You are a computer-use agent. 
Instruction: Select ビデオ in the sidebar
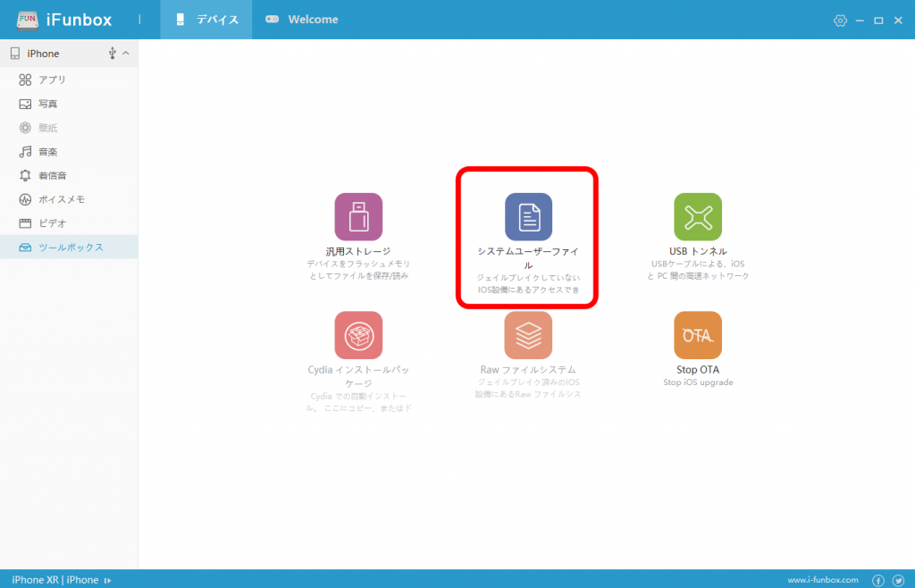69,223
